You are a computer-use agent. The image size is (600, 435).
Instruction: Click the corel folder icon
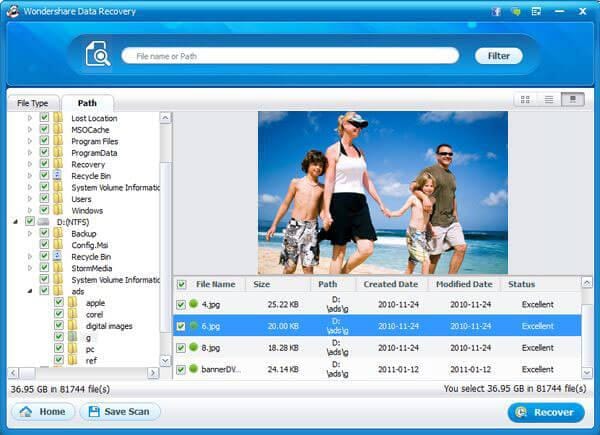pyautogui.click(x=72, y=314)
